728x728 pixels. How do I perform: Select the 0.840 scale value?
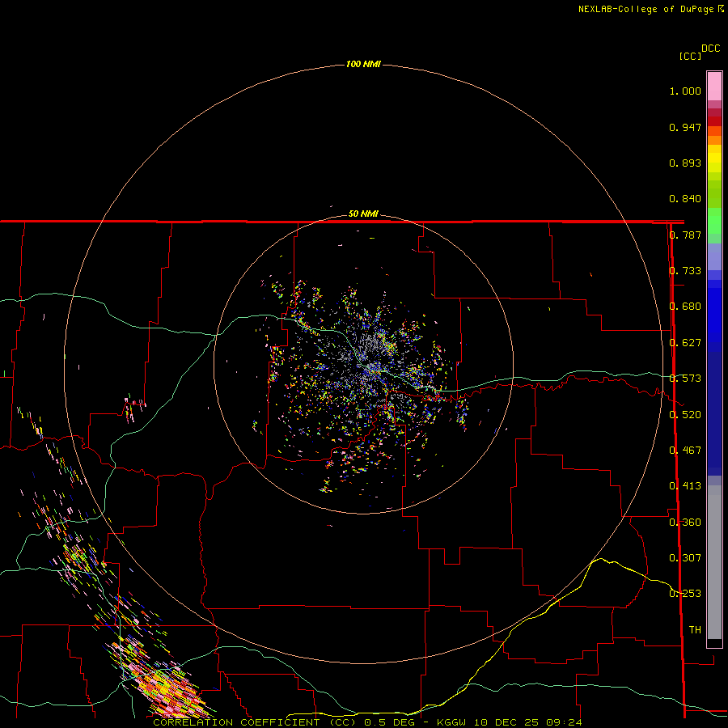[x=685, y=199]
